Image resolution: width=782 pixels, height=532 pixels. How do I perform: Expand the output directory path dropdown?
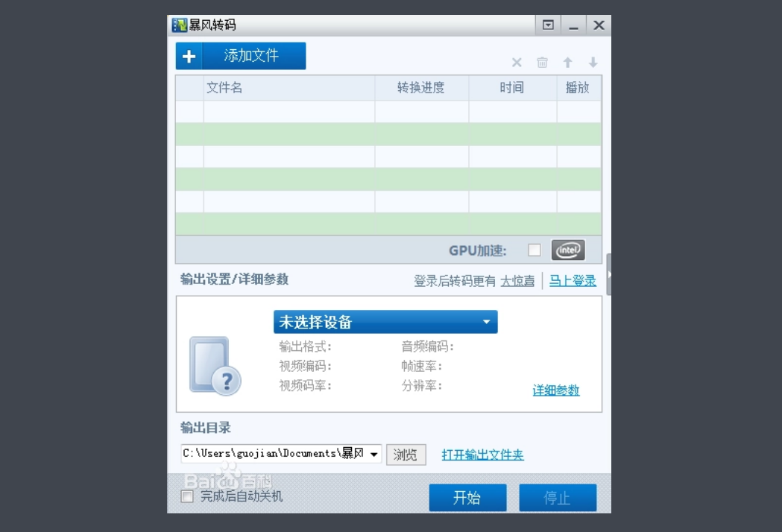click(x=373, y=455)
